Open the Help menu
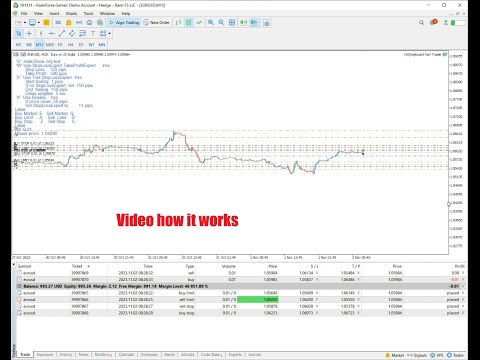The width and height of the screenshot is (480, 360). (x=126, y=14)
